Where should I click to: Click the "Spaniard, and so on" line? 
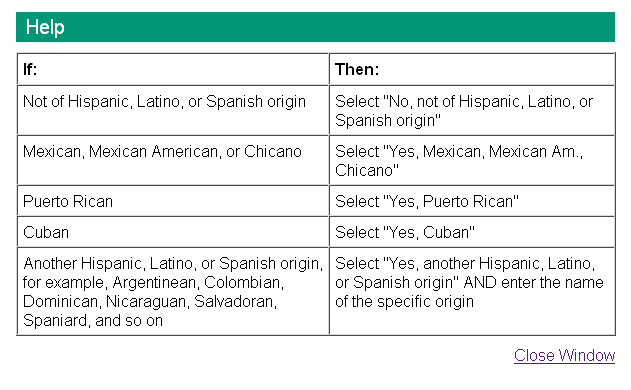pyautogui.click(x=93, y=321)
